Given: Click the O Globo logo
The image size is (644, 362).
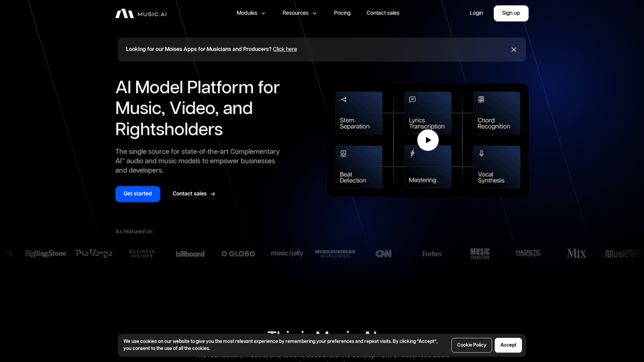Looking at the screenshot, I should [238, 254].
